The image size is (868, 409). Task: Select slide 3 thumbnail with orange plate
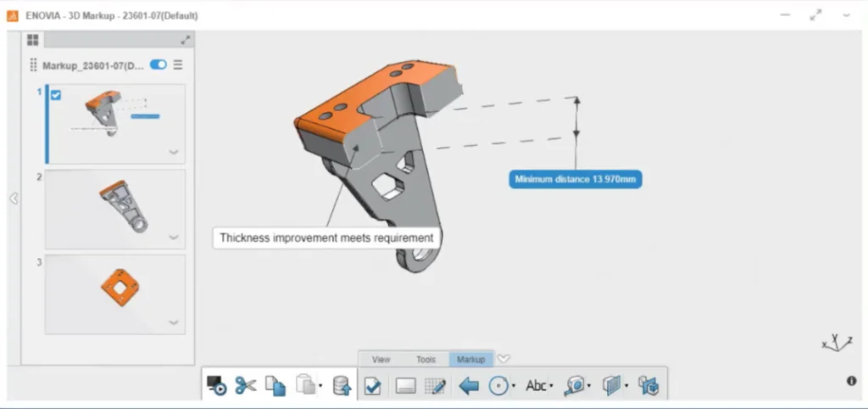point(114,293)
